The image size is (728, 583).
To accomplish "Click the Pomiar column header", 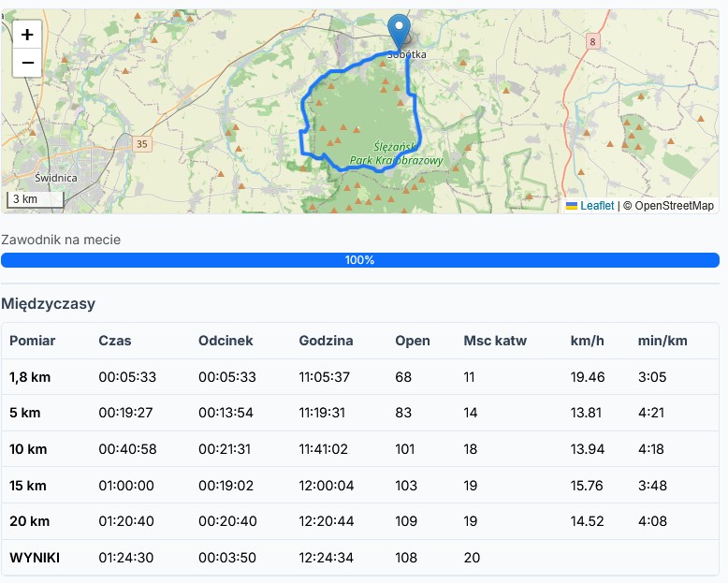I will pyautogui.click(x=33, y=341).
